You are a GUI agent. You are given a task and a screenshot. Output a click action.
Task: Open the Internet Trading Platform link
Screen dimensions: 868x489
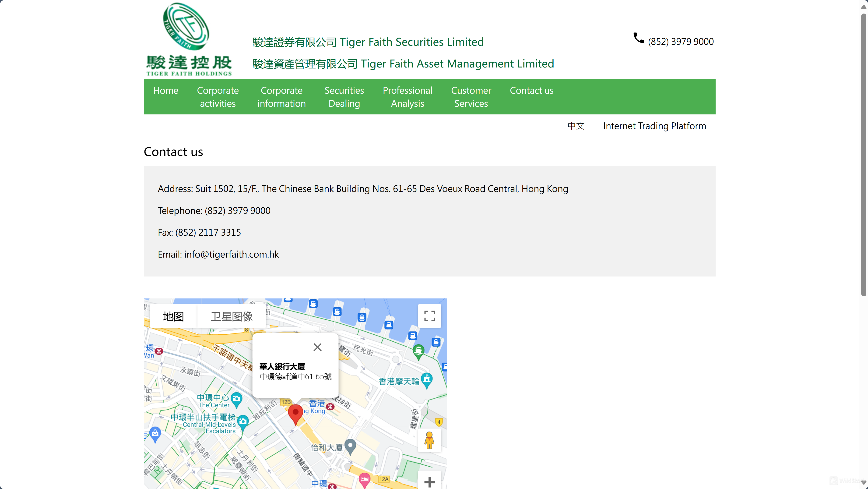[x=654, y=126]
